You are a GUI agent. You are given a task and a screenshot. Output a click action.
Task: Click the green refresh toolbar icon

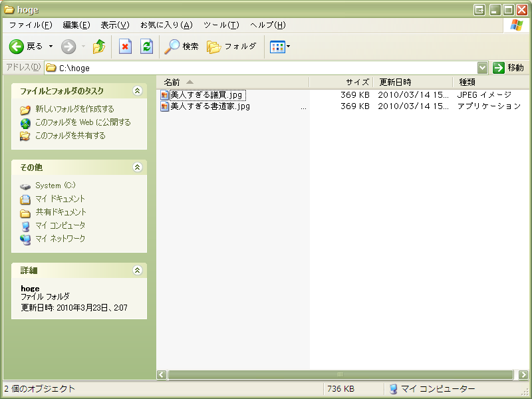pyautogui.click(x=146, y=47)
